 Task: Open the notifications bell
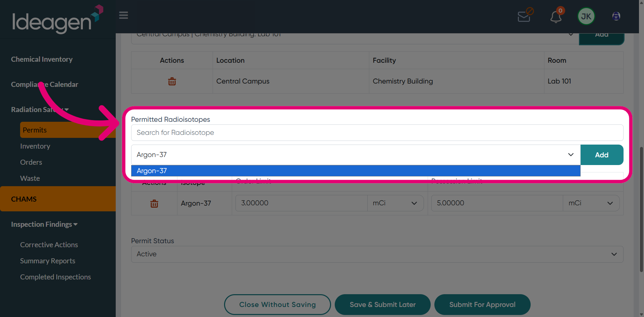[x=556, y=16]
